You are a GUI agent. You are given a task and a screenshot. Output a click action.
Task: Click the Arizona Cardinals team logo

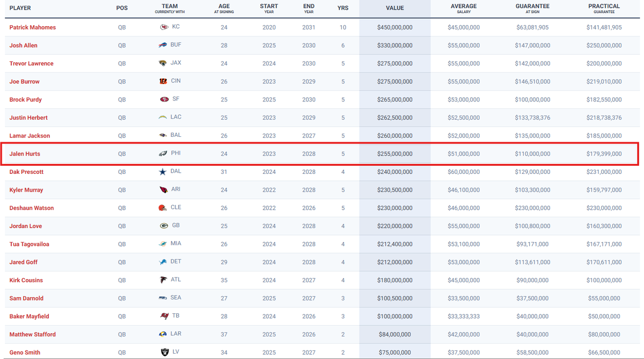click(x=163, y=190)
